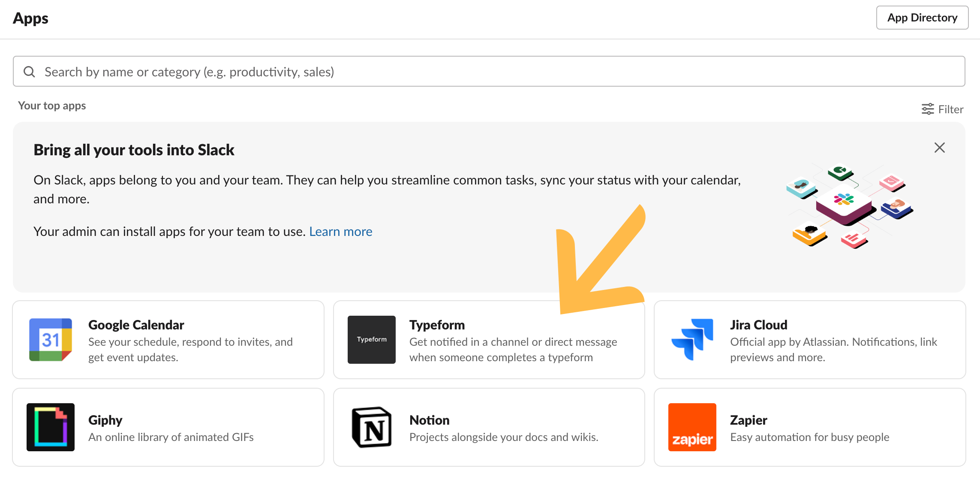The width and height of the screenshot is (980, 477).
Task: Click the Giphy logo icon
Action: (x=51, y=427)
